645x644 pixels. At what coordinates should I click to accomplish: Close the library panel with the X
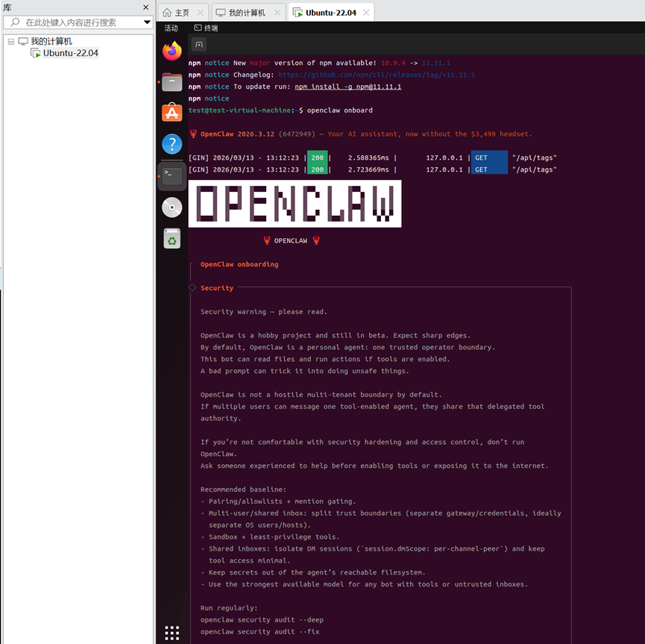pos(145,7)
